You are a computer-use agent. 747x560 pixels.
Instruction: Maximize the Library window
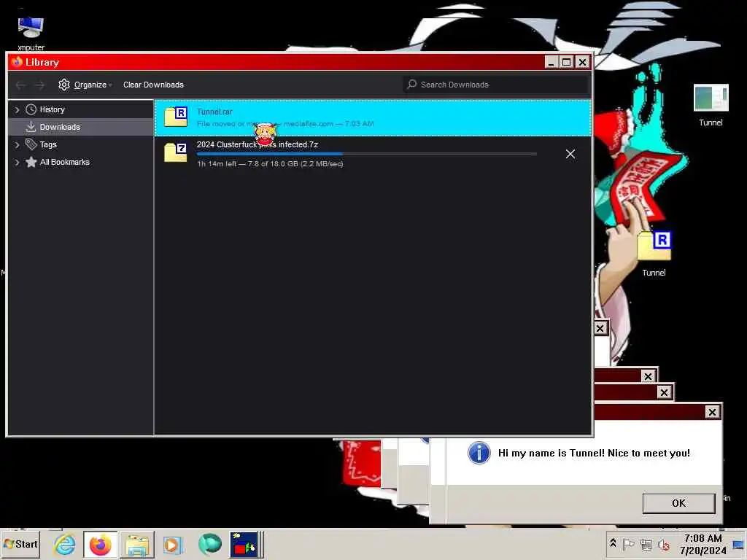[566, 63]
